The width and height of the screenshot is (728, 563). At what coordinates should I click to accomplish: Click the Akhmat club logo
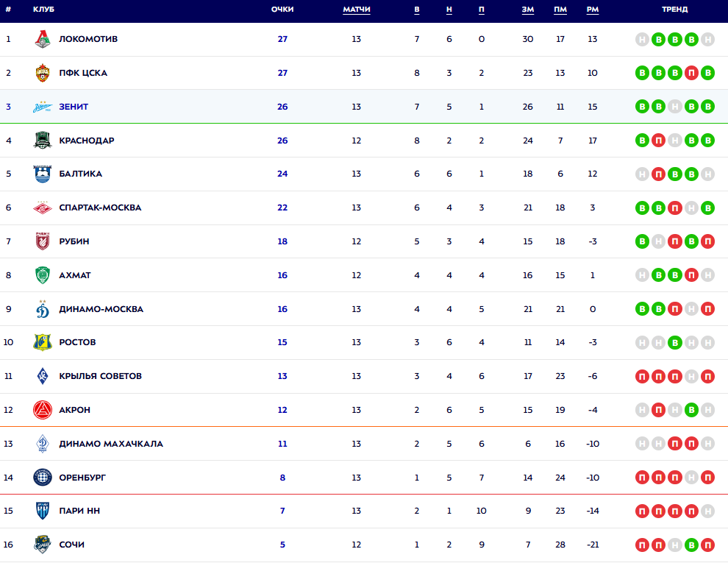tap(43, 275)
